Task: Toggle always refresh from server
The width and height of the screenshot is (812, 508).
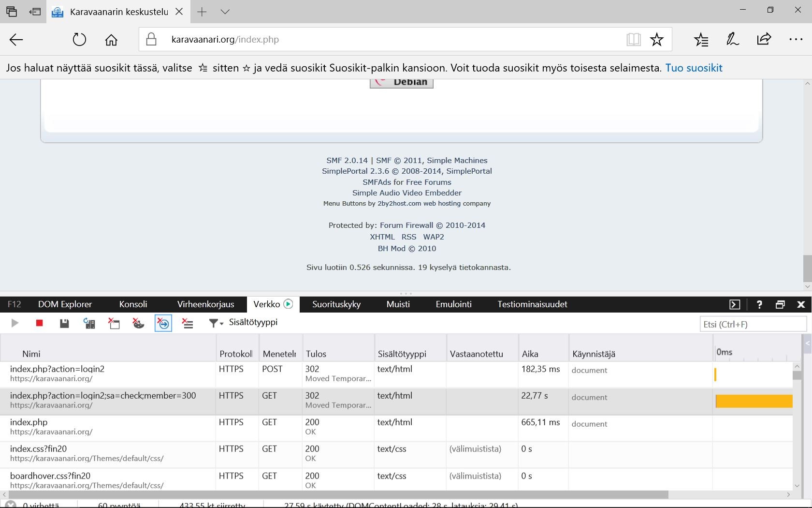Action: [x=89, y=323]
